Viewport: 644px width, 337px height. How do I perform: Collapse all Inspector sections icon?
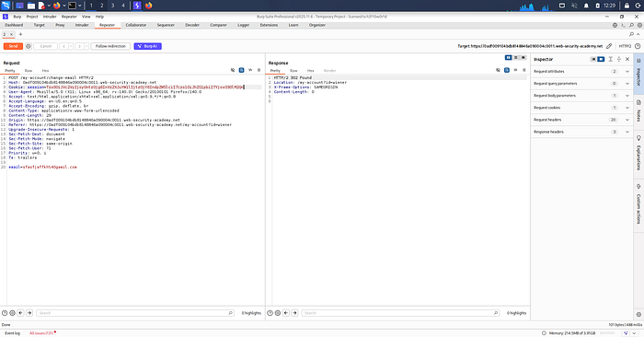(x=619, y=59)
